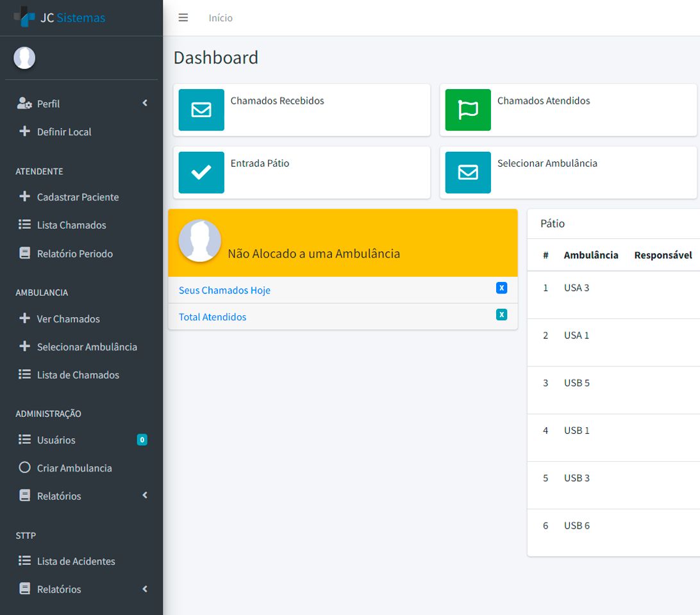Viewport: 700px width, 615px height.
Task: Click the hamburger menu toggle icon
Action: click(183, 18)
